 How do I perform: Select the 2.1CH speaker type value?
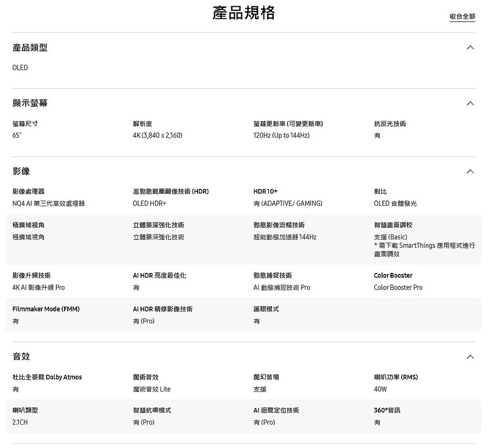20,423
